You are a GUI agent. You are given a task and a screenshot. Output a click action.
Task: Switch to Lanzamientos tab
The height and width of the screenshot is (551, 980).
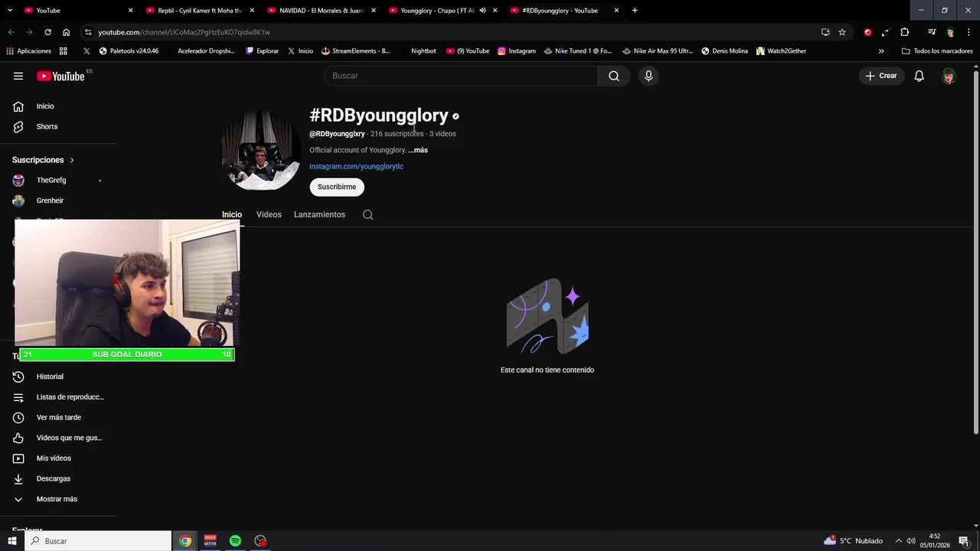point(319,215)
